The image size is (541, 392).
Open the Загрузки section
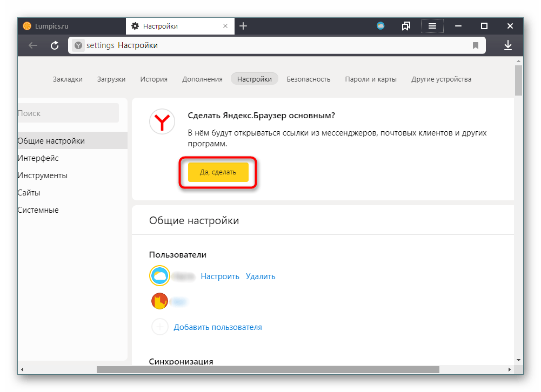111,79
